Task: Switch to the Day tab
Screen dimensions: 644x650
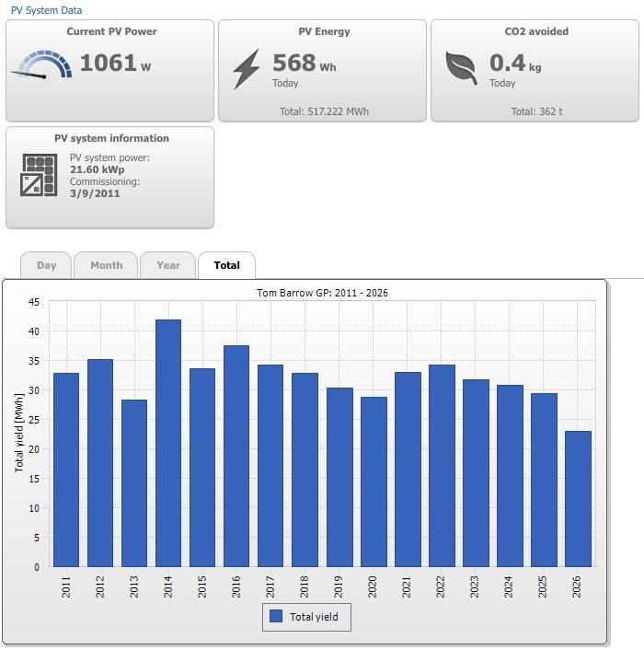Action: (46, 265)
